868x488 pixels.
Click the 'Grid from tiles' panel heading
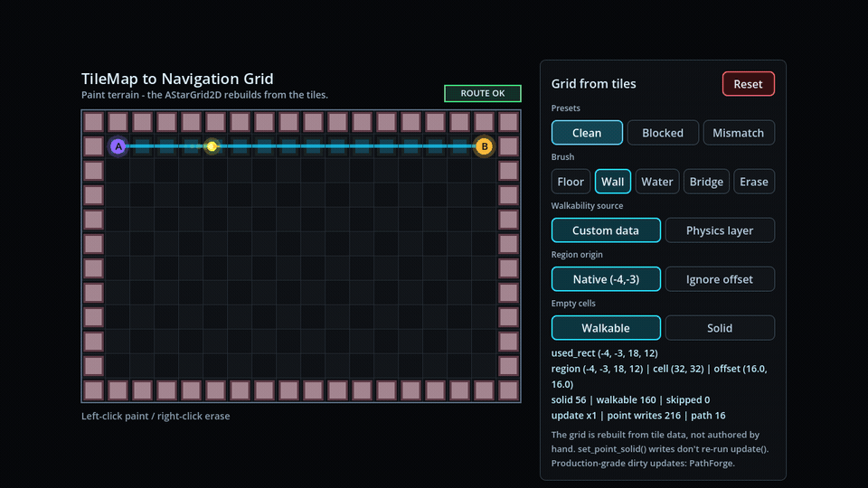point(593,83)
